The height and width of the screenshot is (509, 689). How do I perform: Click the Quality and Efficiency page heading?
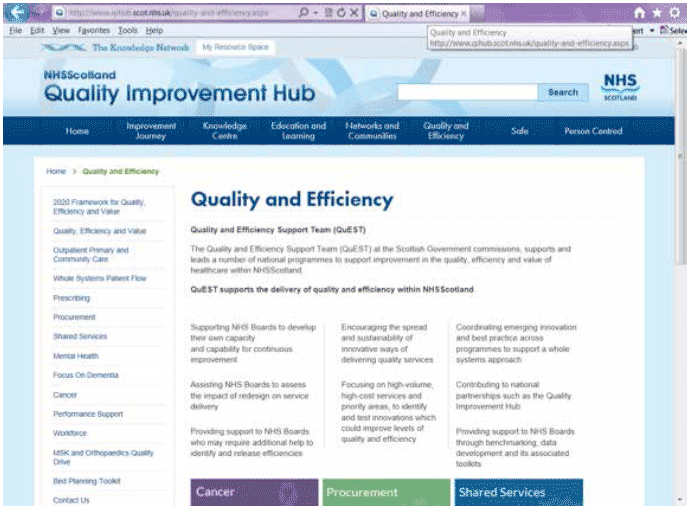tap(292, 200)
